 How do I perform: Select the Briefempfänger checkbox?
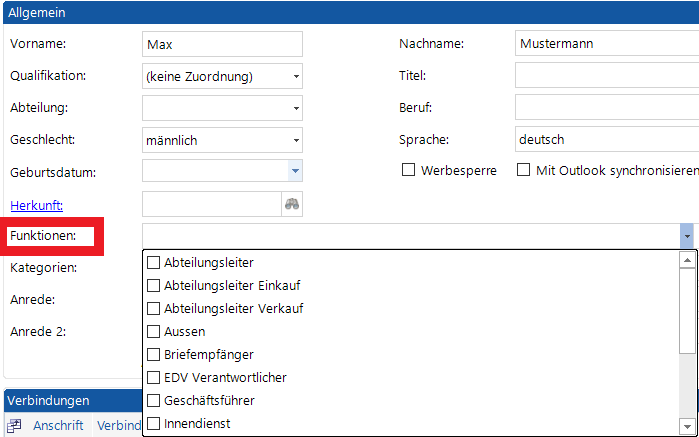[x=154, y=354]
